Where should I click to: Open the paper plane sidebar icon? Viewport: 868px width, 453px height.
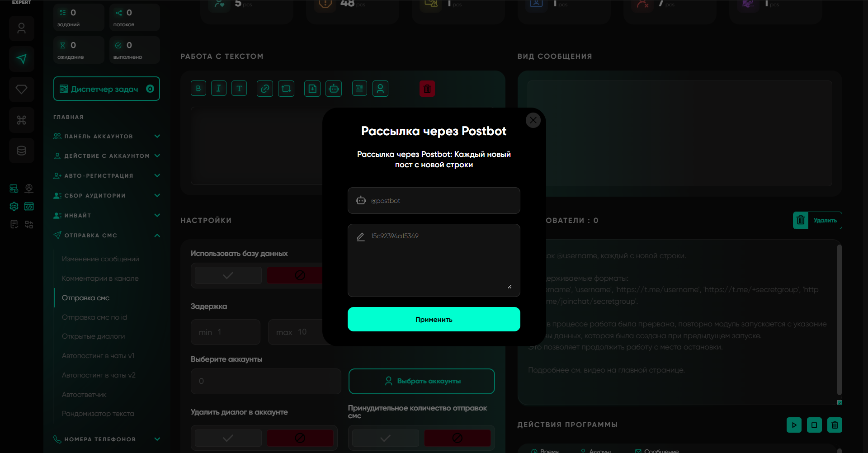tap(21, 59)
